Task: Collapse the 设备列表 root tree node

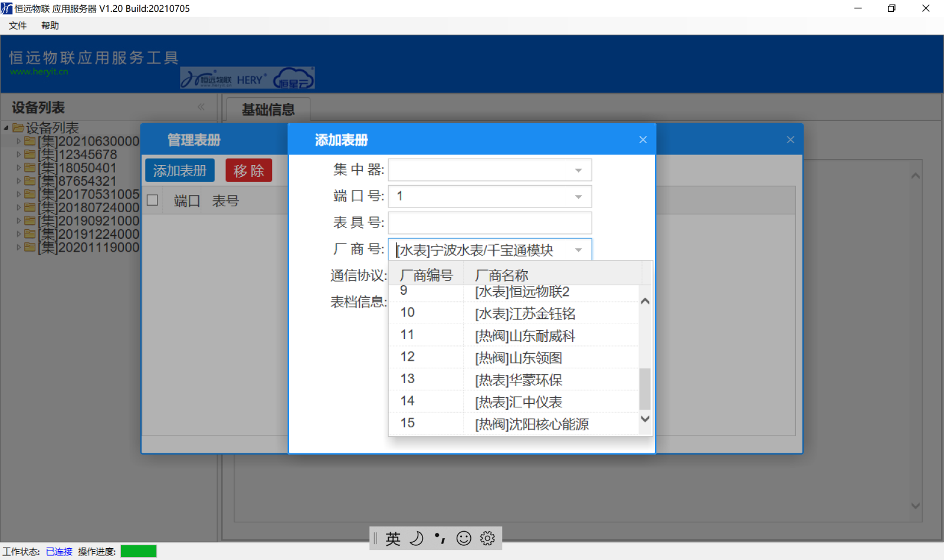Action: click(x=6, y=127)
